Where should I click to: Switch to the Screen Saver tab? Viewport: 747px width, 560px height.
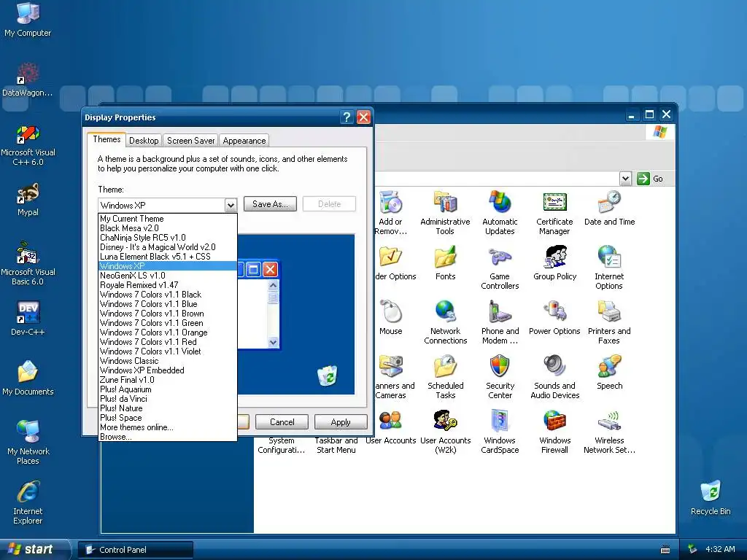pos(190,141)
